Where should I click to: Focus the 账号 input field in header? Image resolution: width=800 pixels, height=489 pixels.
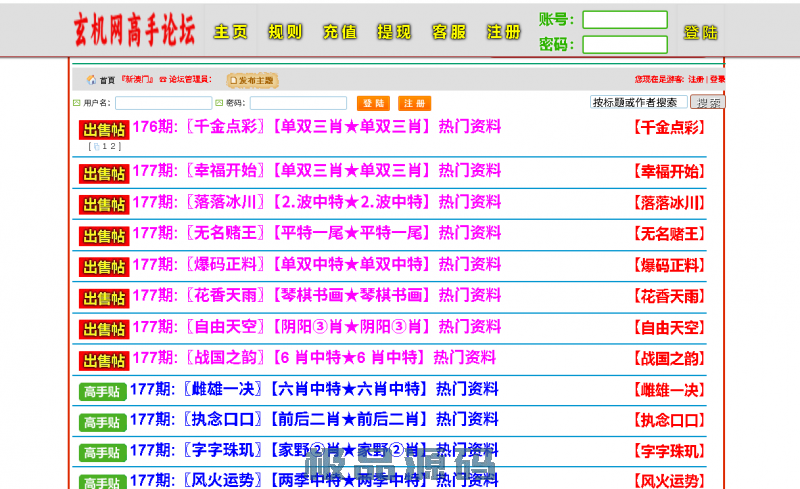coord(625,20)
